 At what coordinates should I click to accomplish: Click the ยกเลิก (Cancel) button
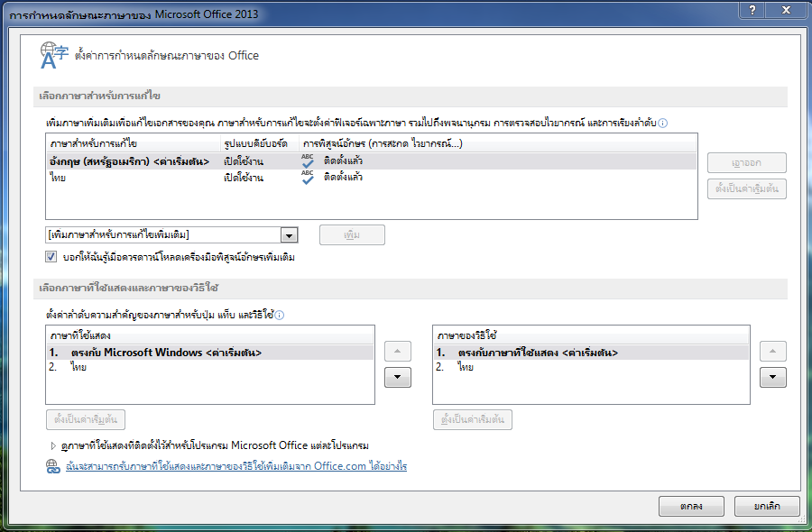pos(767,506)
